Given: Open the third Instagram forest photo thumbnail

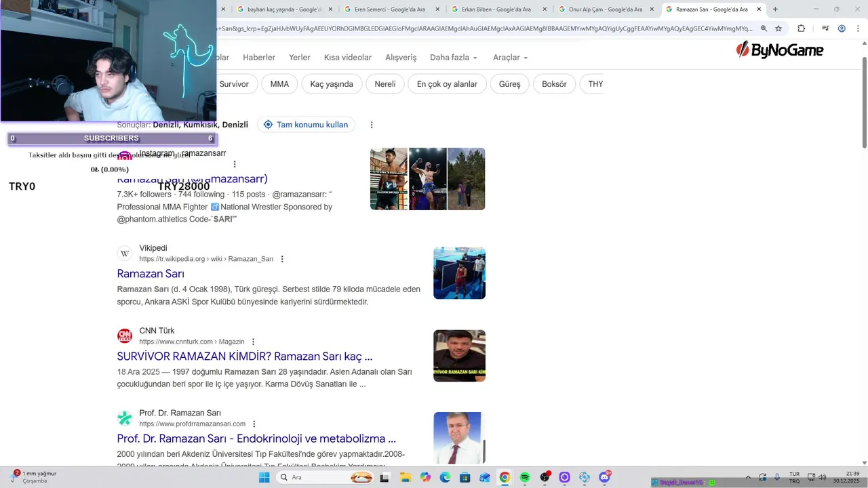Looking at the screenshot, I should coord(466,179).
